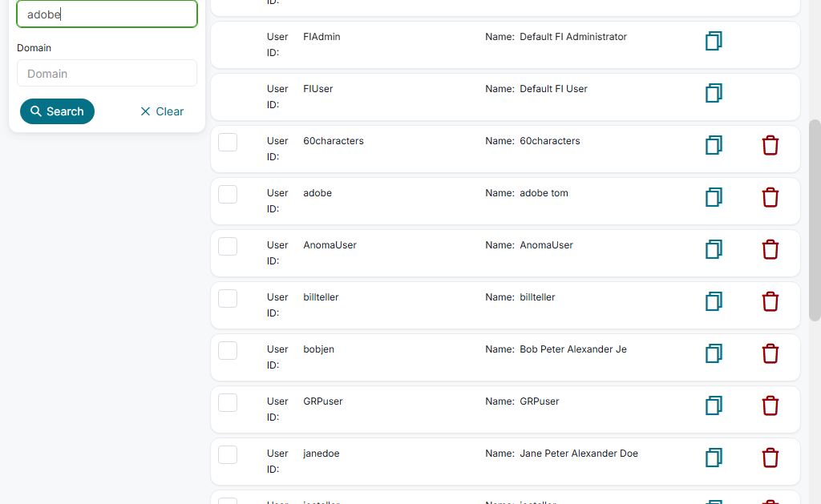
Task: Tick the checkbox for adobe user
Action: click(228, 194)
